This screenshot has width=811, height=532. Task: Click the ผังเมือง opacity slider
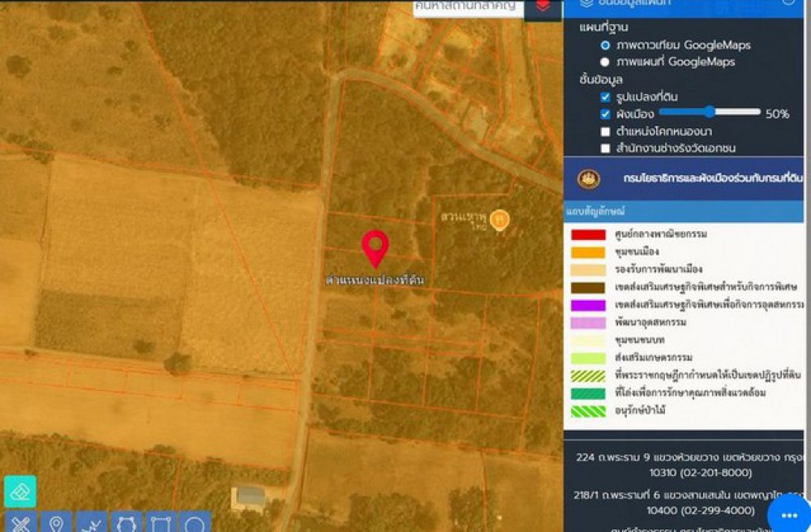click(710, 113)
